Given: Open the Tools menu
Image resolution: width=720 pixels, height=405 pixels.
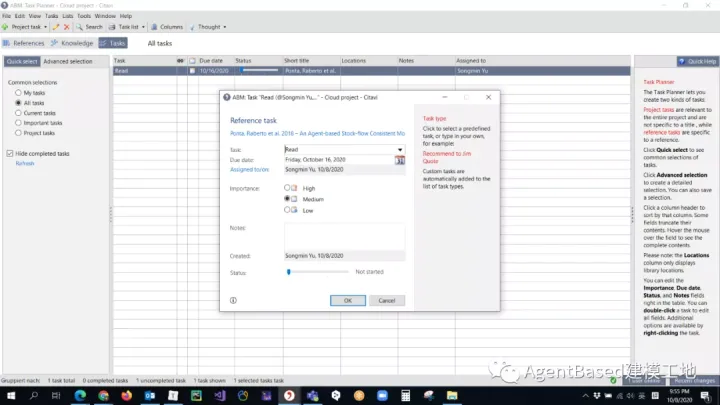Looking at the screenshot, I should 84,16.
